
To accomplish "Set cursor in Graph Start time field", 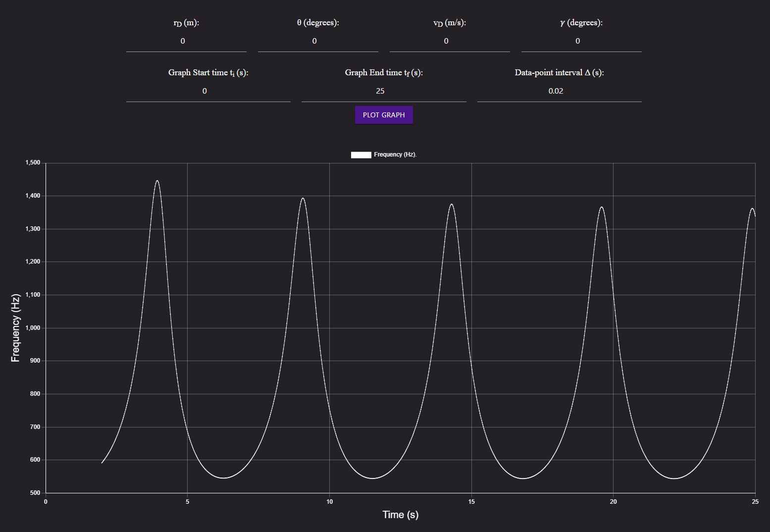I will pos(208,91).
